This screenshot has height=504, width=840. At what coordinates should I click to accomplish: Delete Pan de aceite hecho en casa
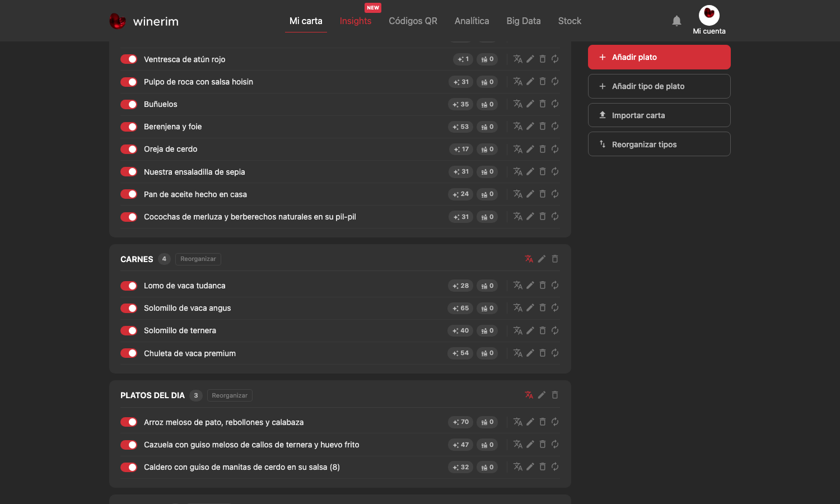[543, 194]
